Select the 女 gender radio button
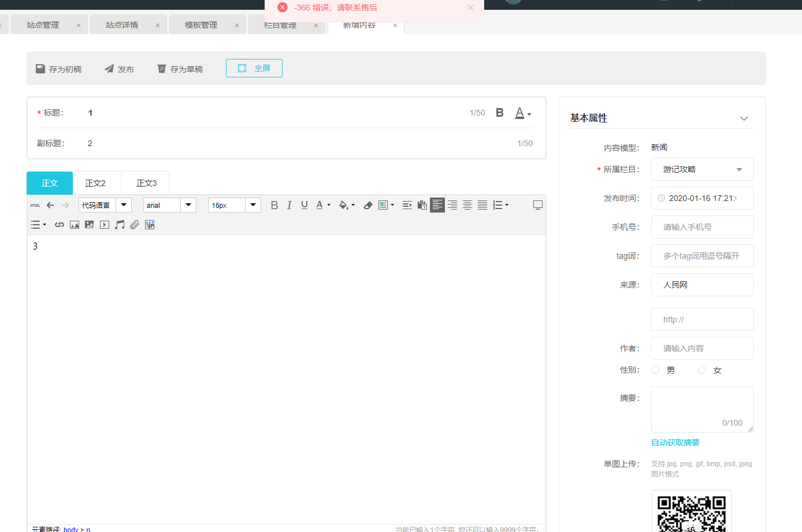Image resolution: width=802 pixels, height=532 pixels. point(702,370)
